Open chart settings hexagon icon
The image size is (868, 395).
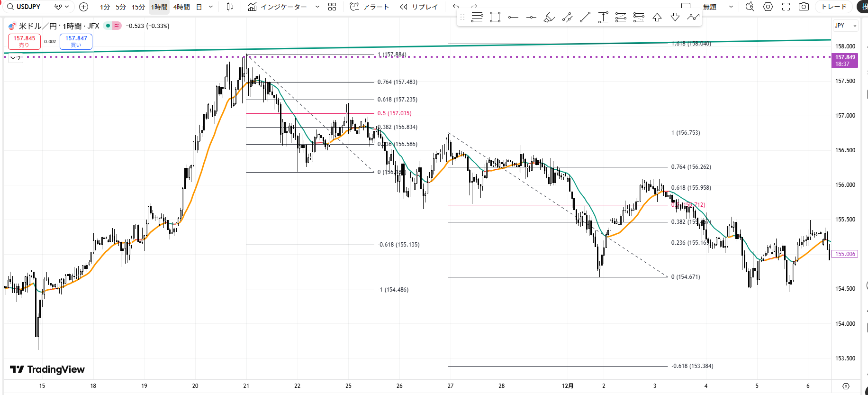[768, 7]
